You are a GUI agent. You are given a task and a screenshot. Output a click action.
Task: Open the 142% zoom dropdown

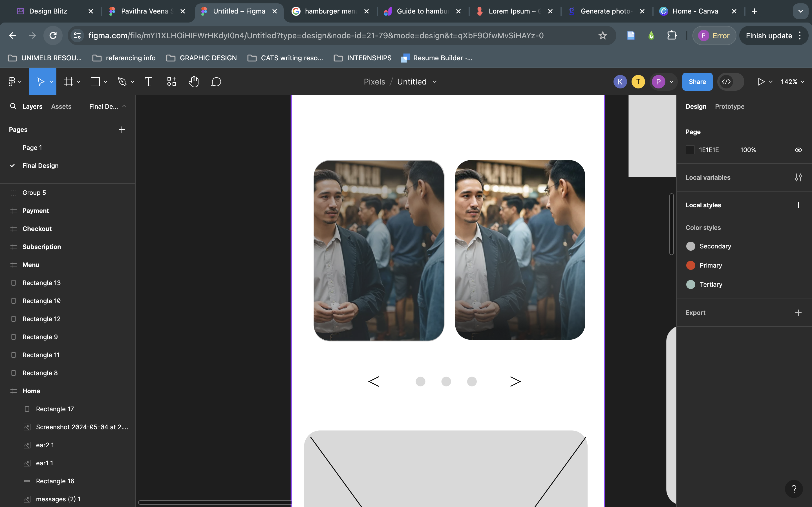point(792,81)
